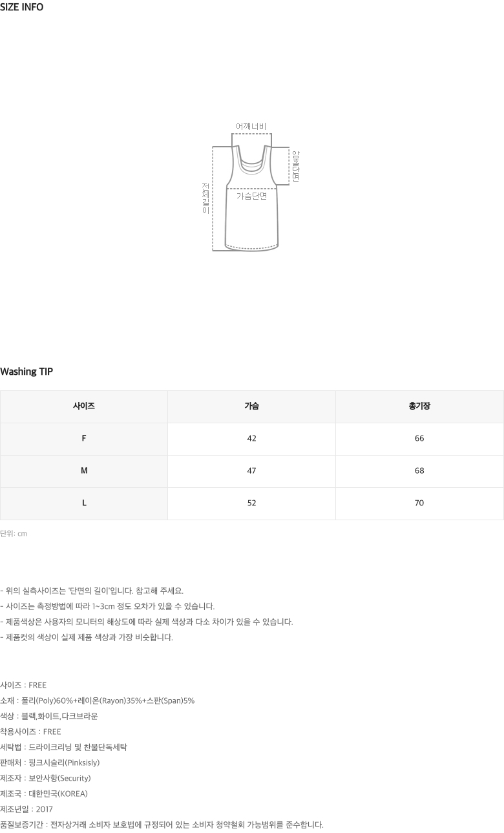Click the 제조국 KOREA line

coord(44,794)
